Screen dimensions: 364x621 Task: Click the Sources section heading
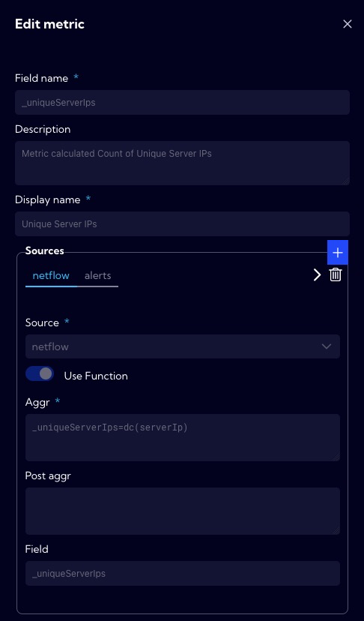(45, 250)
